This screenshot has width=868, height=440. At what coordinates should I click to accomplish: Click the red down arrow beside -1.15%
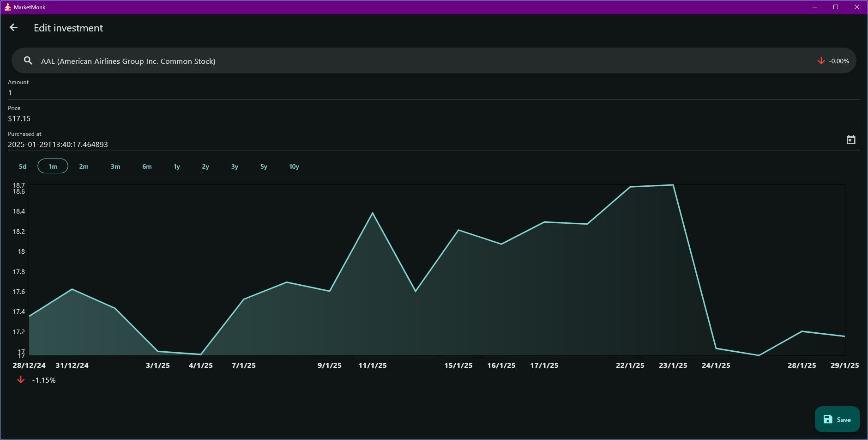coord(21,380)
